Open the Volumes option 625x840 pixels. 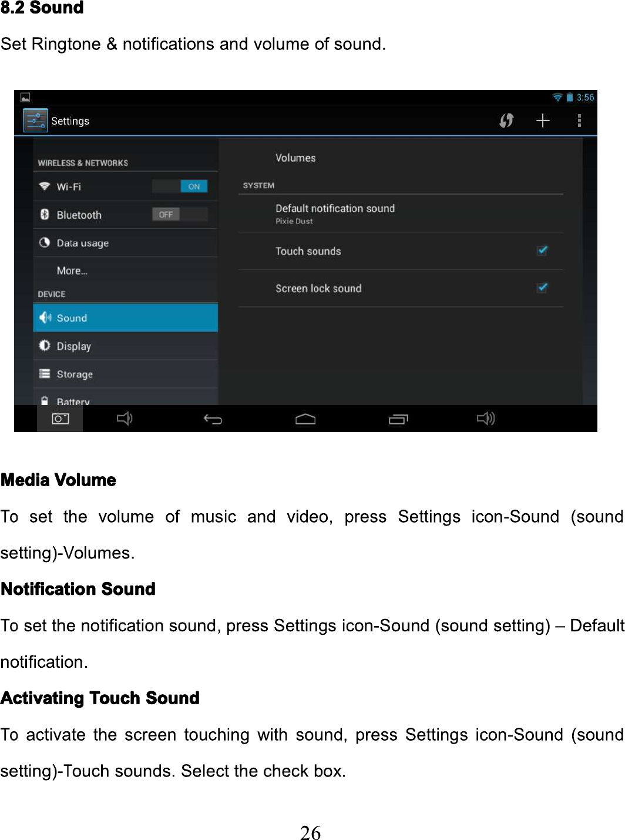[x=401, y=158]
